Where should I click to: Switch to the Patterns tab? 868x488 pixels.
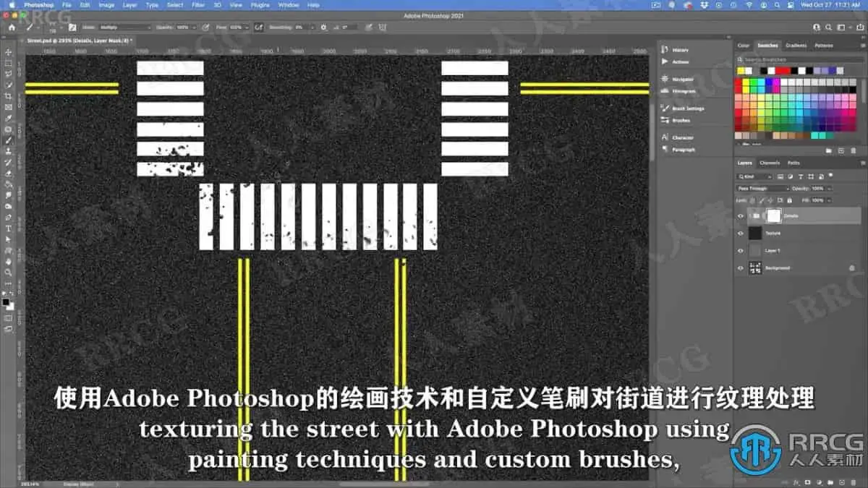click(x=824, y=46)
